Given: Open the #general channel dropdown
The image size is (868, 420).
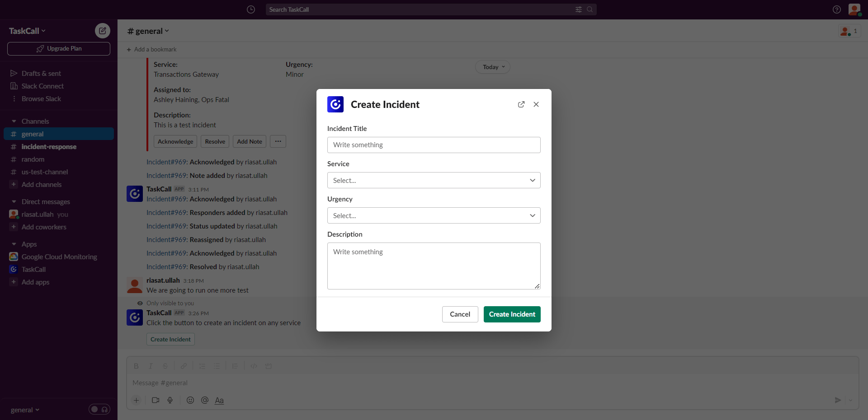Looking at the screenshot, I should tap(148, 31).
